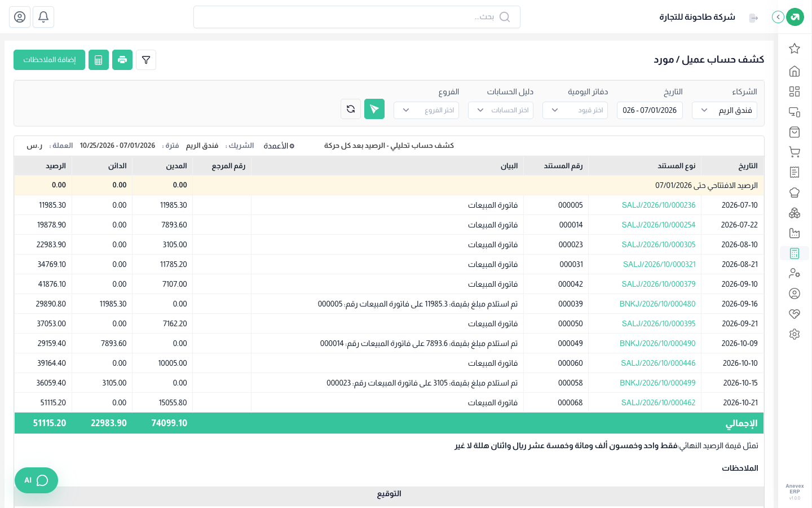Image resolution: width=812 pixels, height=508 pixels.
Task: Click the date range field 07/01/2026
Action: (650, 110)
